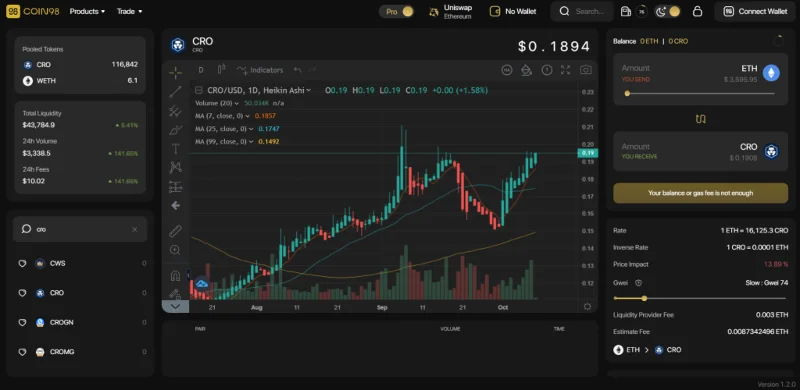Click the gas station icon in header
Screen dimensions: 800x390
click(626, 11)
